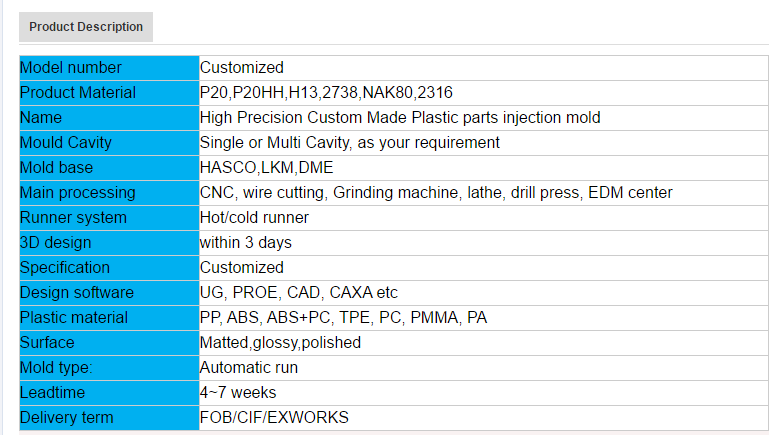
Task: Select the 'Name' label cell
Action: (109, 118)
